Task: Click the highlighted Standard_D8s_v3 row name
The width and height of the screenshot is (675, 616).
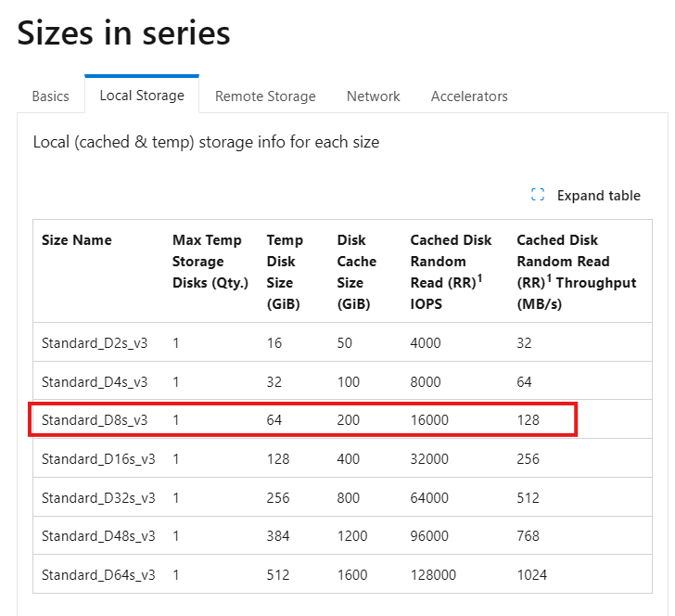Action: point(95,420)
